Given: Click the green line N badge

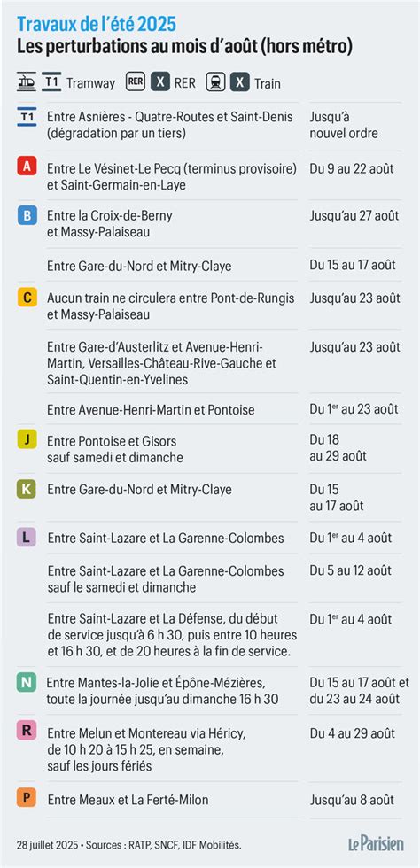Looking at the screenshot, I should point(27,683).
